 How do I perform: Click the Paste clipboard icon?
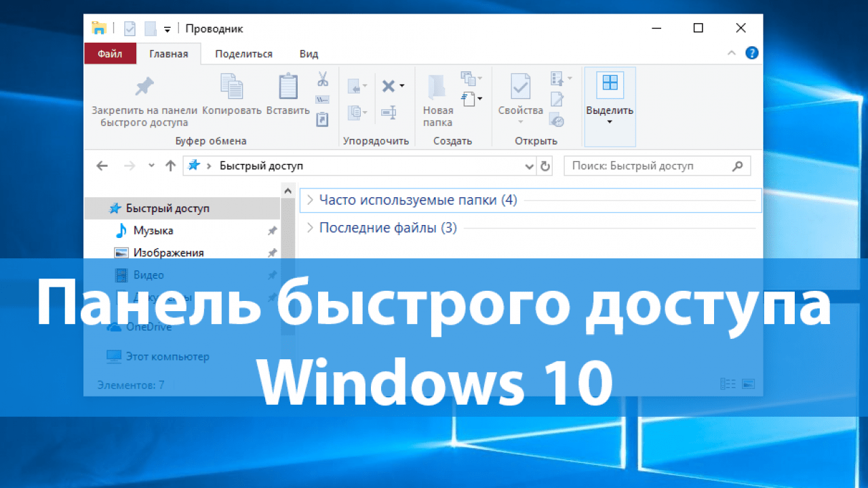[x=288, y=87]
